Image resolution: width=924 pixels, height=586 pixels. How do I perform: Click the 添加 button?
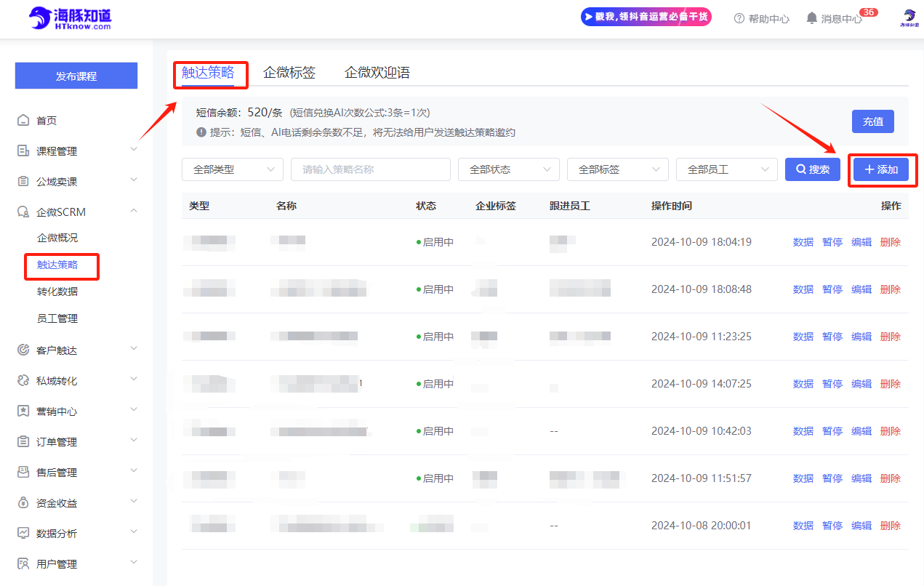(x=881, y=169)
